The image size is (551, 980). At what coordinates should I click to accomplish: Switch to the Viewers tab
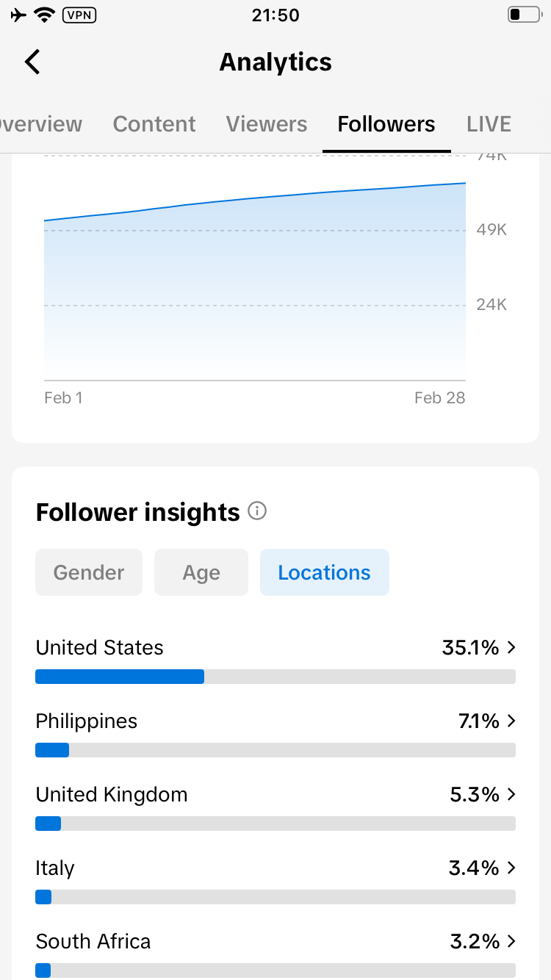tap(267, 124)
